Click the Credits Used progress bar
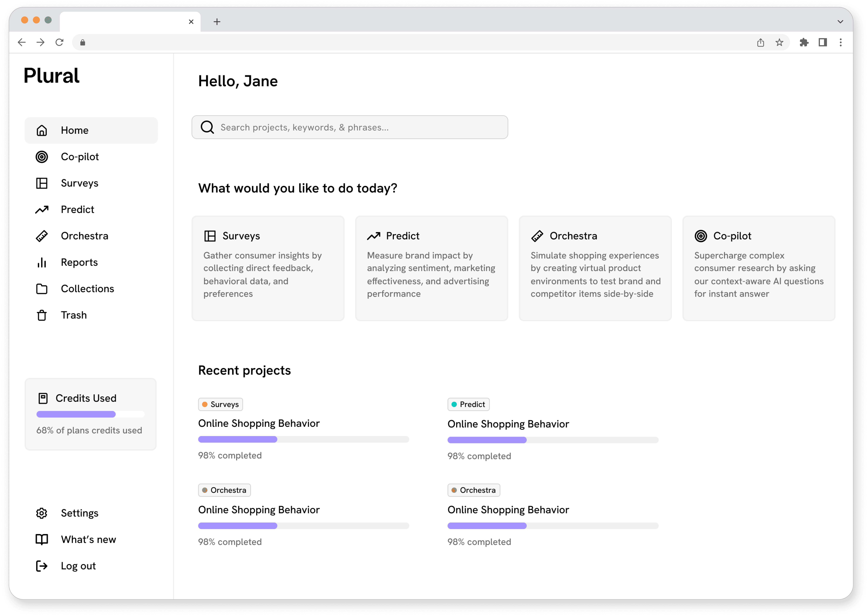 (90, 414)
